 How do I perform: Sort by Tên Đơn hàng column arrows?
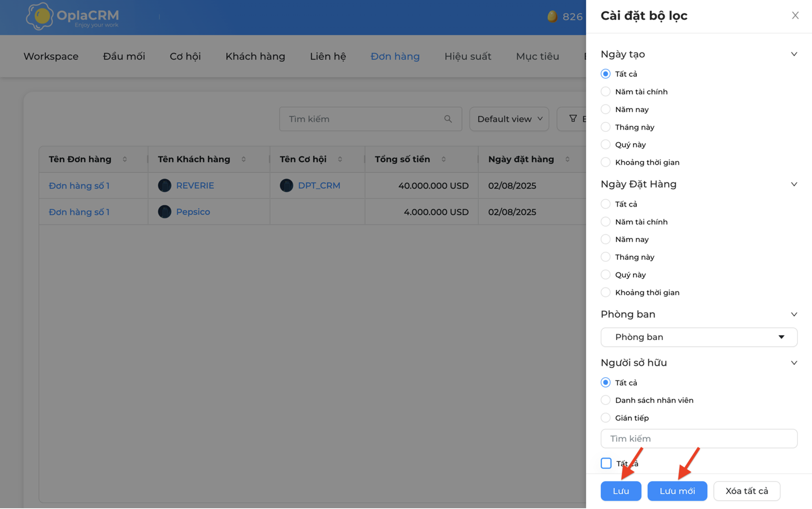point(125,159)
